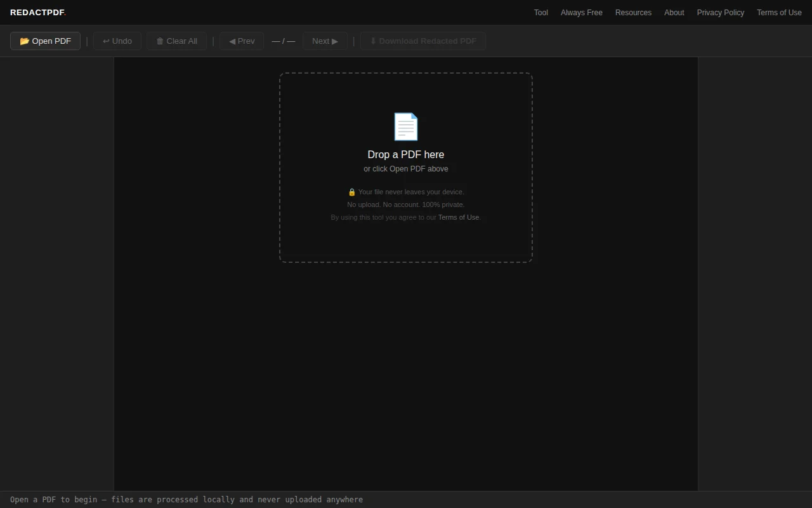Go to previous page with Prev

click(242, 41)
